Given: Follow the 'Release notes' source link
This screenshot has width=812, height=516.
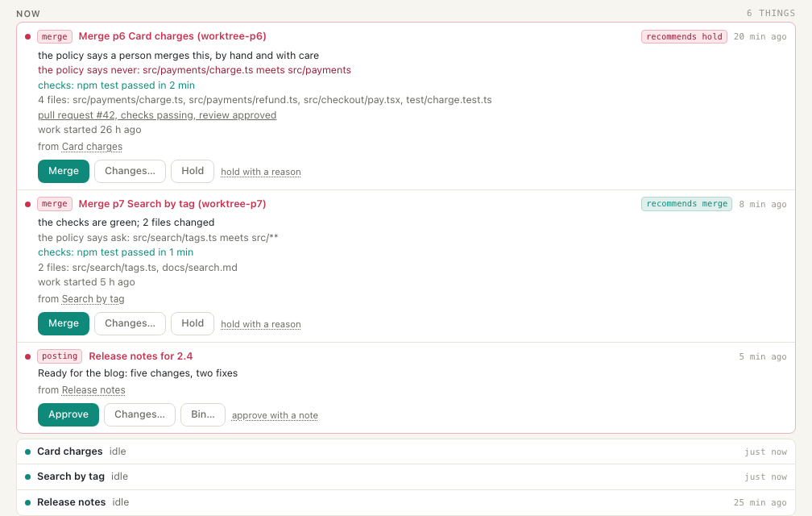Looking at the screenshot, I should click(93, 390).
